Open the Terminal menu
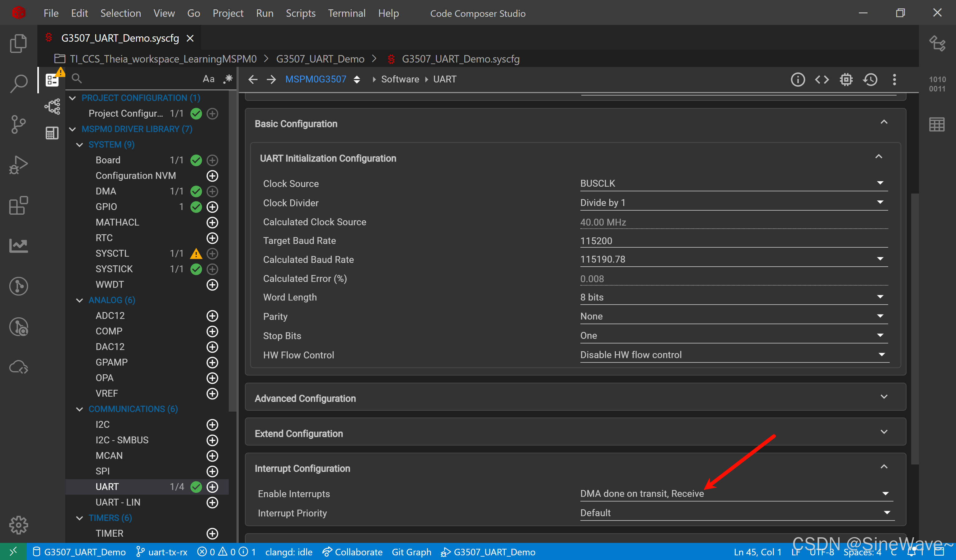 (346, 13)
